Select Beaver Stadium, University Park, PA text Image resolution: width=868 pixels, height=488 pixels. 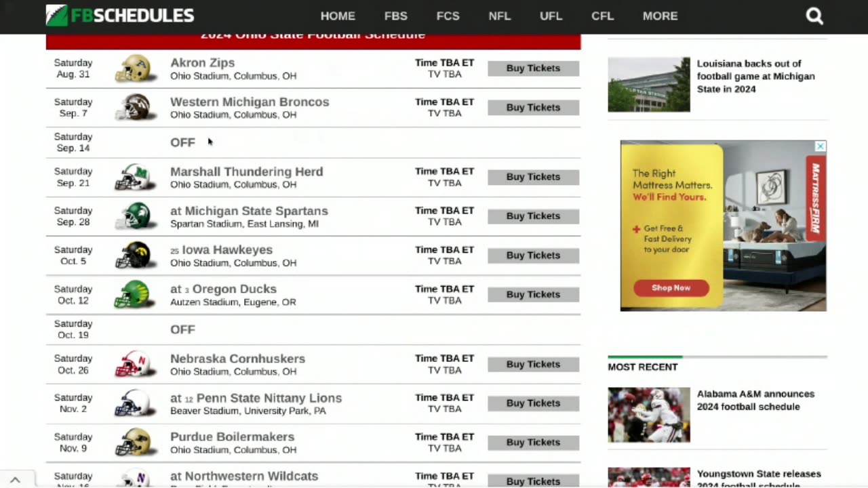tap(248, 411)
